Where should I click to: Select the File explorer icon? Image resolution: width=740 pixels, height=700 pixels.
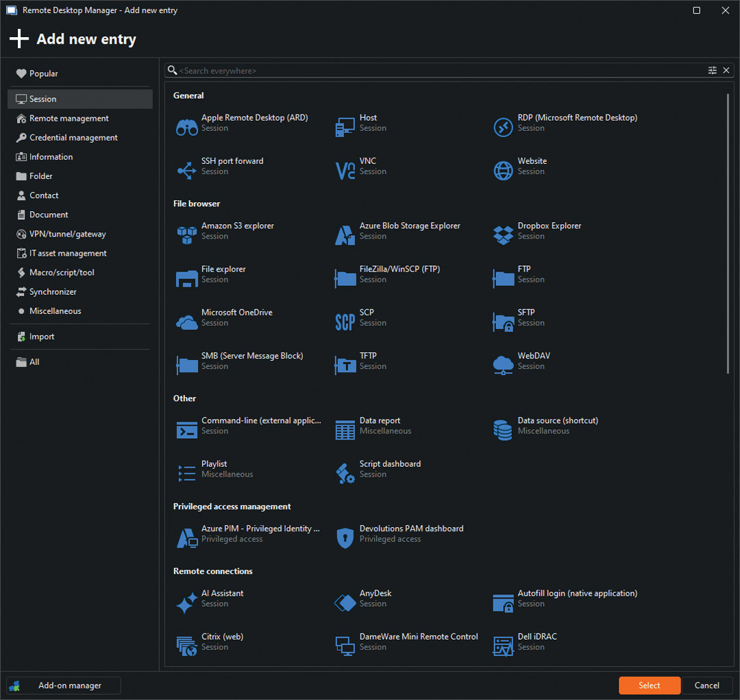pyautogui.click(x=187, y=278)
